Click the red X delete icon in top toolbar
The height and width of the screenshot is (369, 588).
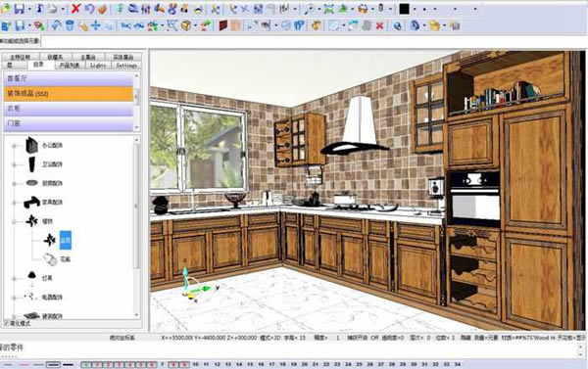pyautogui.click(x=75, y=8)
